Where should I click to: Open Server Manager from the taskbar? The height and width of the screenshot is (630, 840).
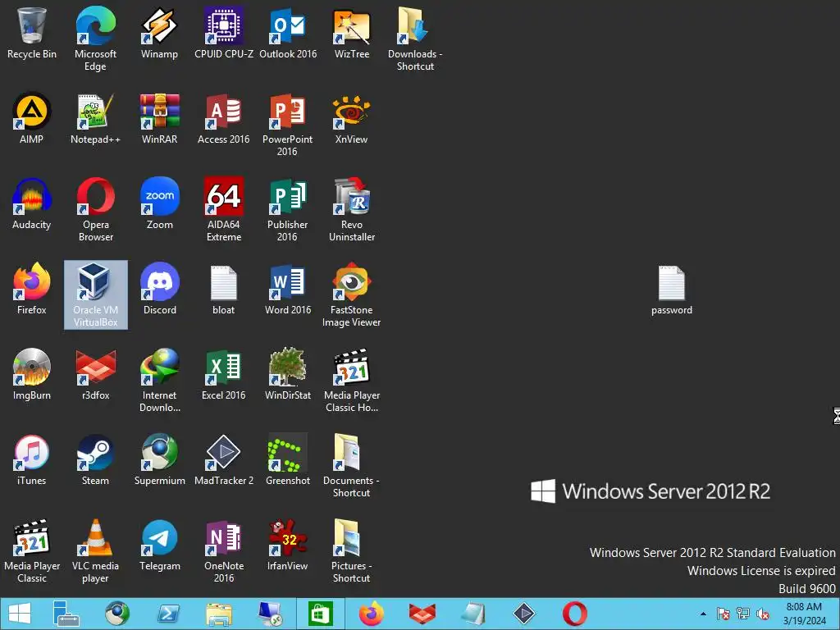pos(66,614)
